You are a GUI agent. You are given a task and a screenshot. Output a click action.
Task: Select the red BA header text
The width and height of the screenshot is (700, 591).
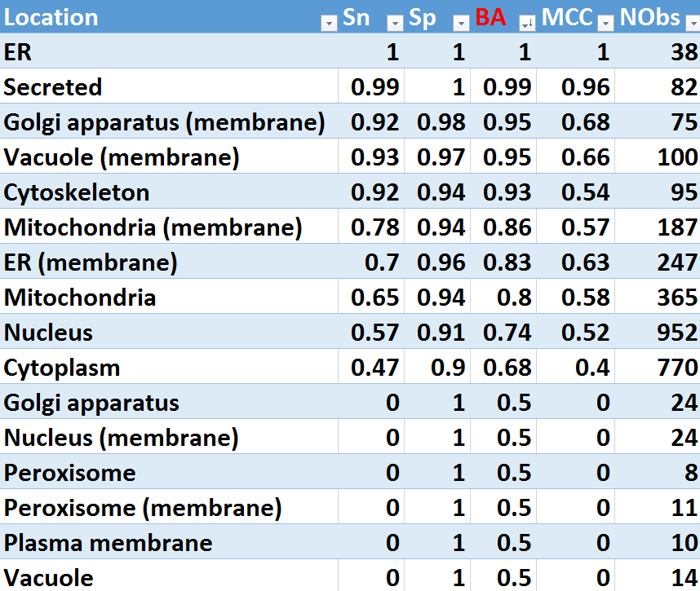tap(490, 17)
